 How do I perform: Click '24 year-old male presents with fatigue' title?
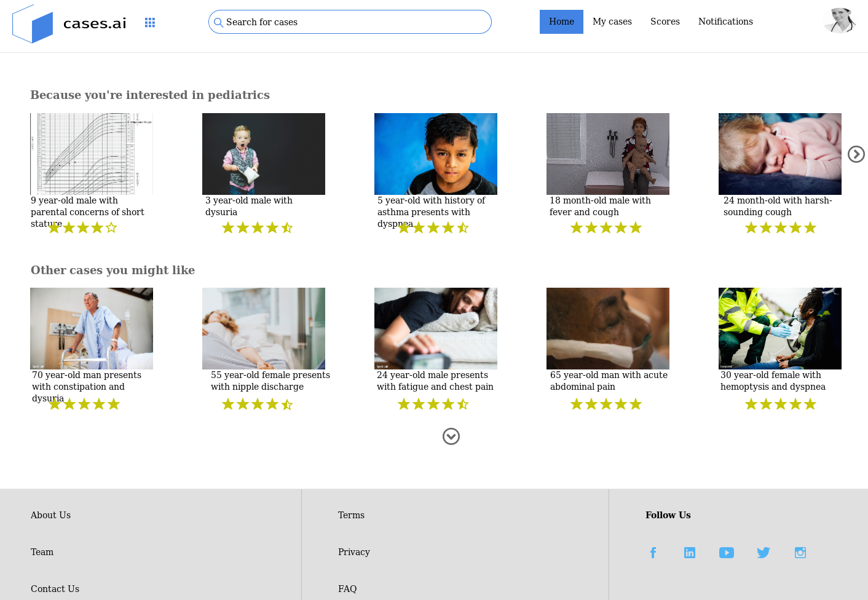click(435, 381)
